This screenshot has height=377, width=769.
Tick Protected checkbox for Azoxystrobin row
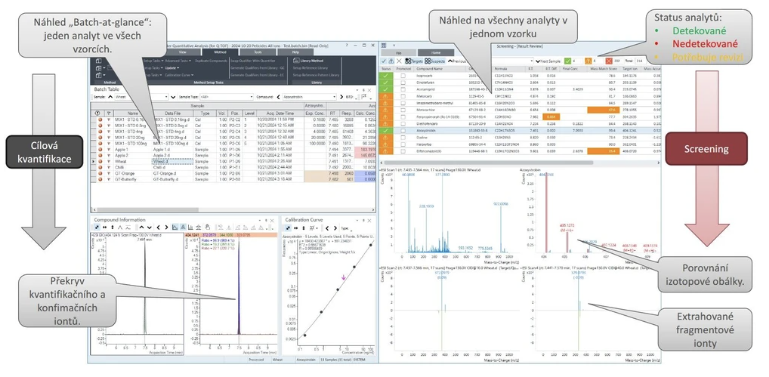(403, 131)
